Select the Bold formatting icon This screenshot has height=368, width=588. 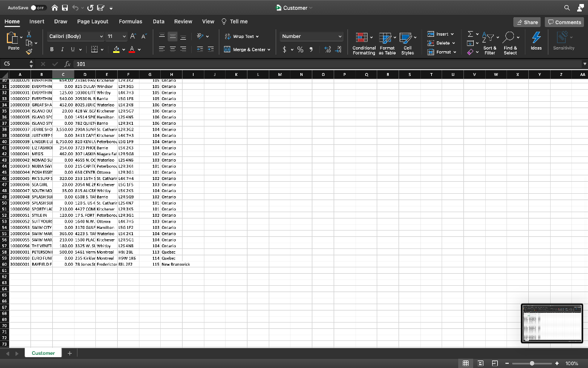tap(51, 49)
